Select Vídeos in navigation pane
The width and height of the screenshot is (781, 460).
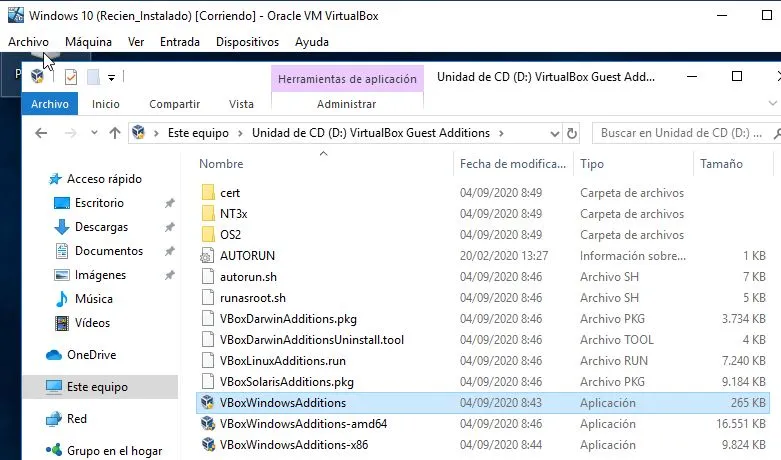point(92,323)
